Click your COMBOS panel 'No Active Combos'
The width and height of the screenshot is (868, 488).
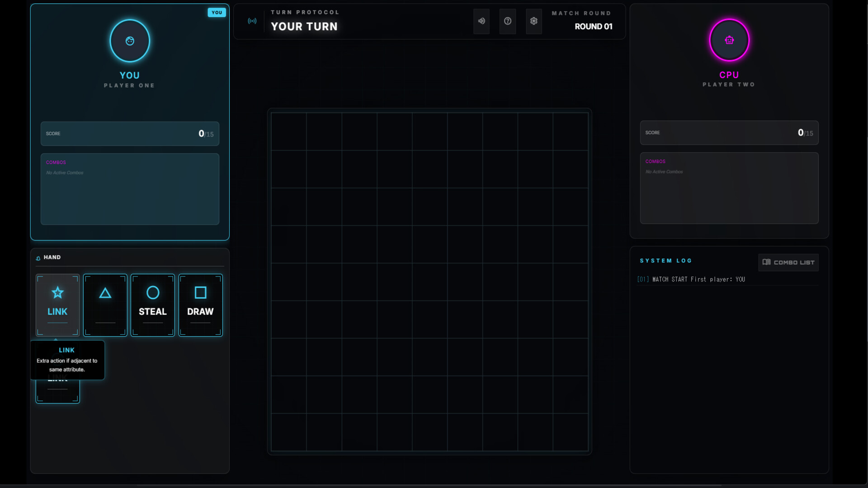130,189
